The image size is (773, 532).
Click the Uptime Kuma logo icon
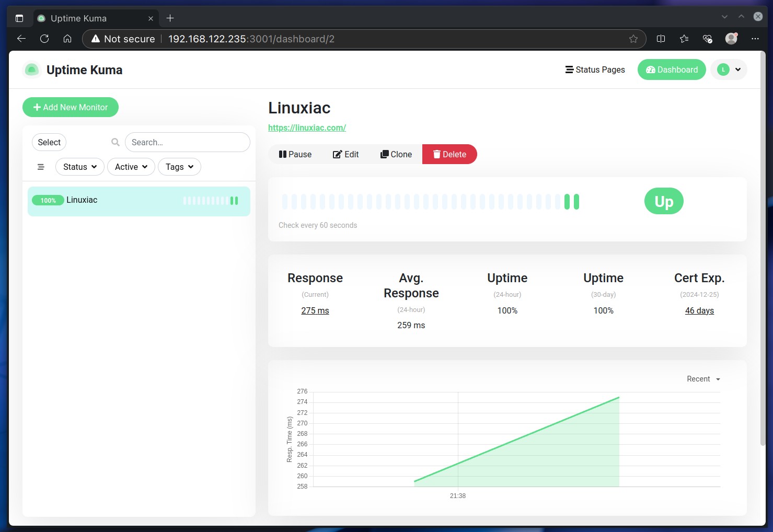(32, 70)
